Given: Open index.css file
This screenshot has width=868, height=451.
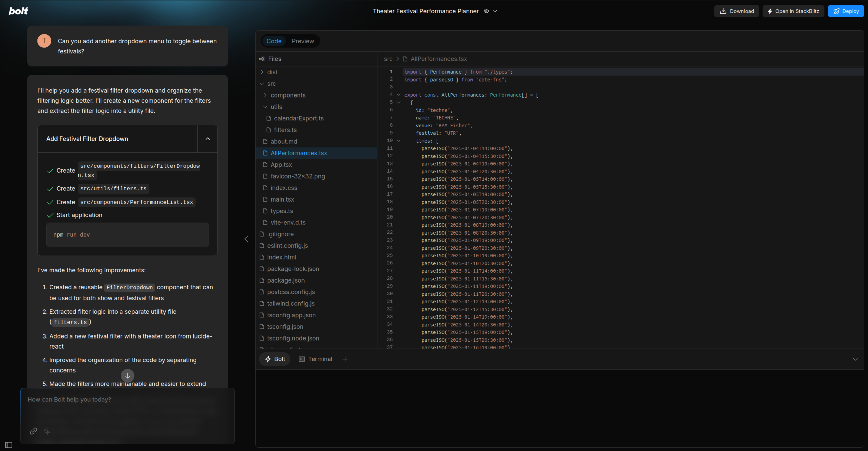Looking at the screenshot, I should pyautogui.click(x=316, y=188).
